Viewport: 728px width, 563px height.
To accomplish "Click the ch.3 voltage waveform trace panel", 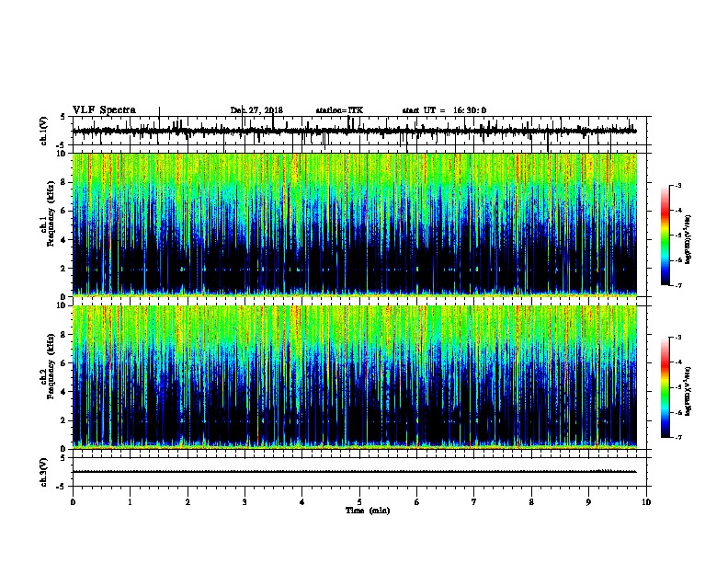I will coord(359,472).
